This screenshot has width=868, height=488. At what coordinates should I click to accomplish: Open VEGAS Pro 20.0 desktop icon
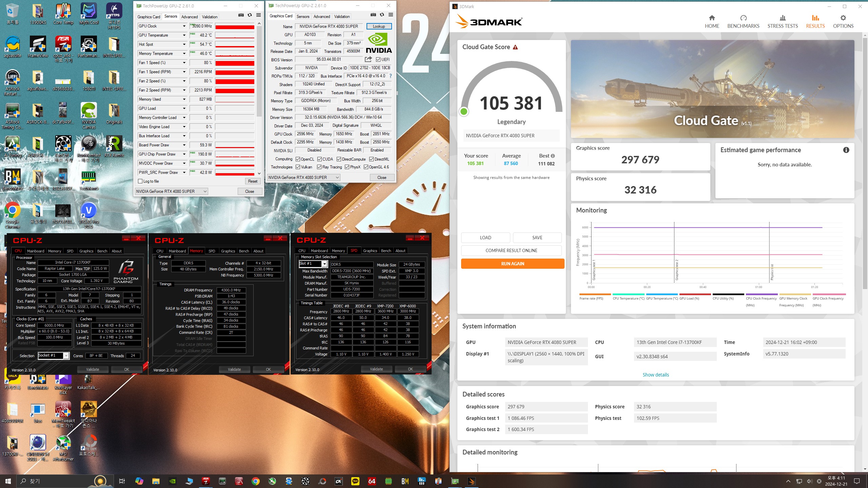(x=89, y=216)
